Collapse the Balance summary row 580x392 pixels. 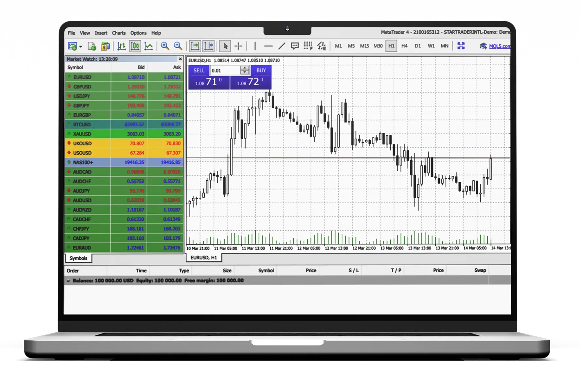pyautogui.click(x=69, y=280)
